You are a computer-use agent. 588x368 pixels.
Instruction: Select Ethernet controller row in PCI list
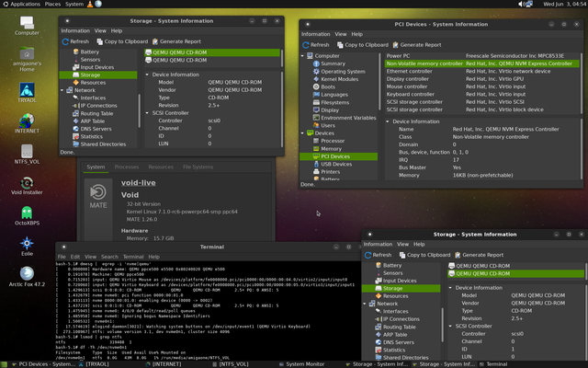click(481, 71)
